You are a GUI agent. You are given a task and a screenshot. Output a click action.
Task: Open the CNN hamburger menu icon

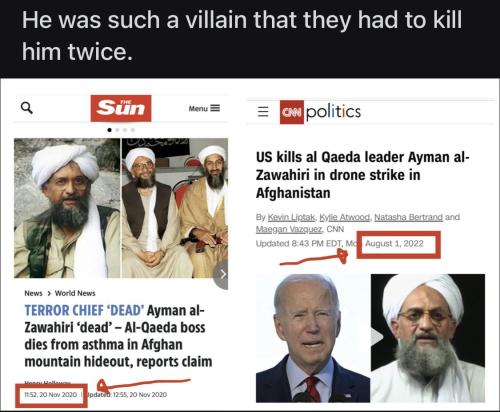263,111
